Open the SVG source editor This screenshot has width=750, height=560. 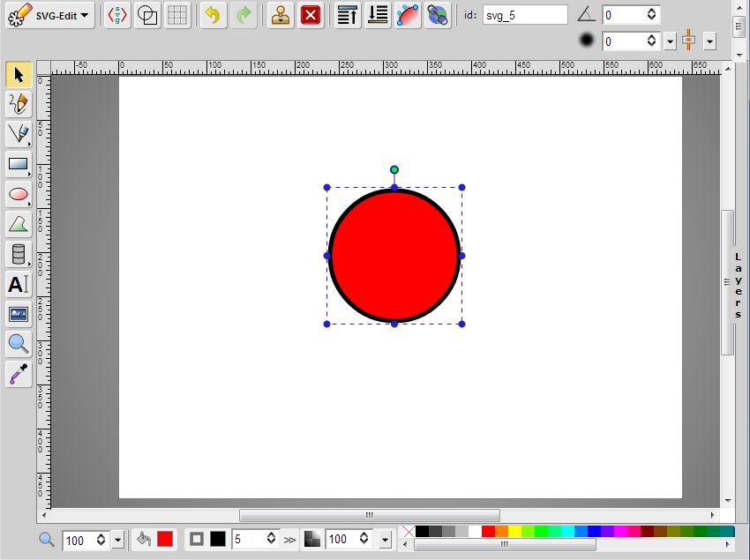pyautogui.click(x=117, y=15)
